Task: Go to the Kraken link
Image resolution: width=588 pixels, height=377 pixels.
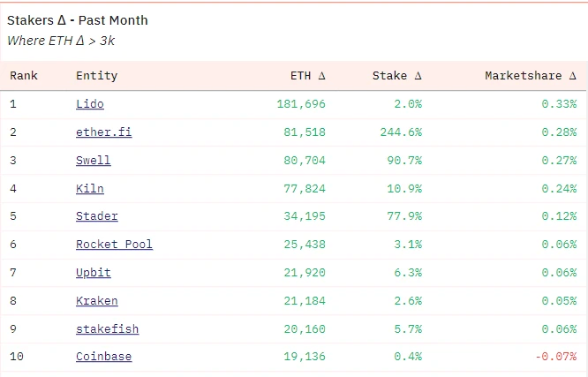Action: click(96, 301)
